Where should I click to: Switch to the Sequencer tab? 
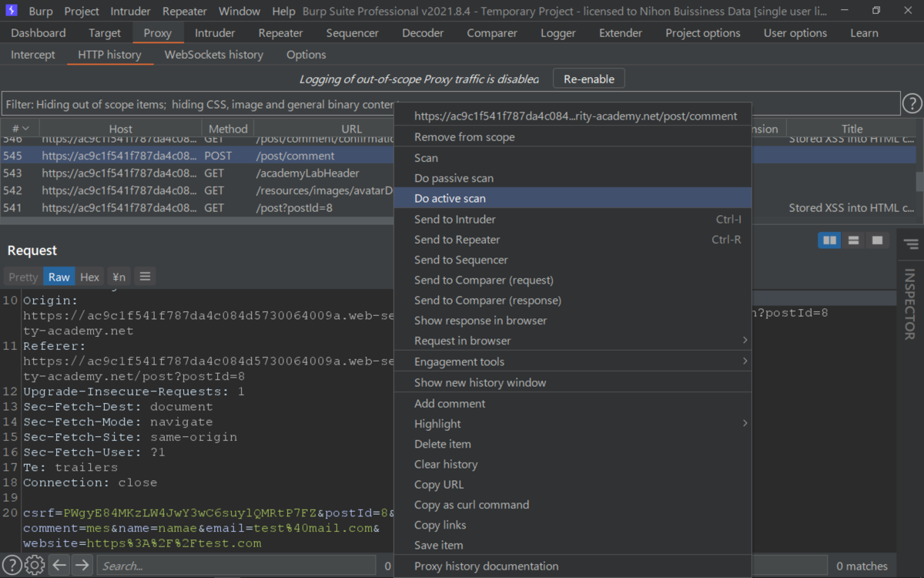click(353, 33)
